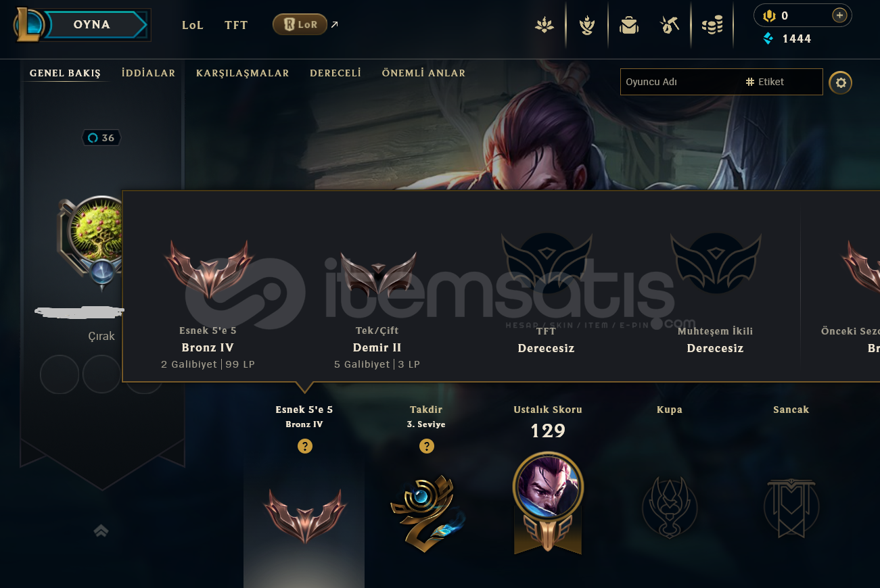The width and height of the screenshot is (880, 588).
Task: Open the KARŞILAŞMALAR tab
Action: [242, 73]
